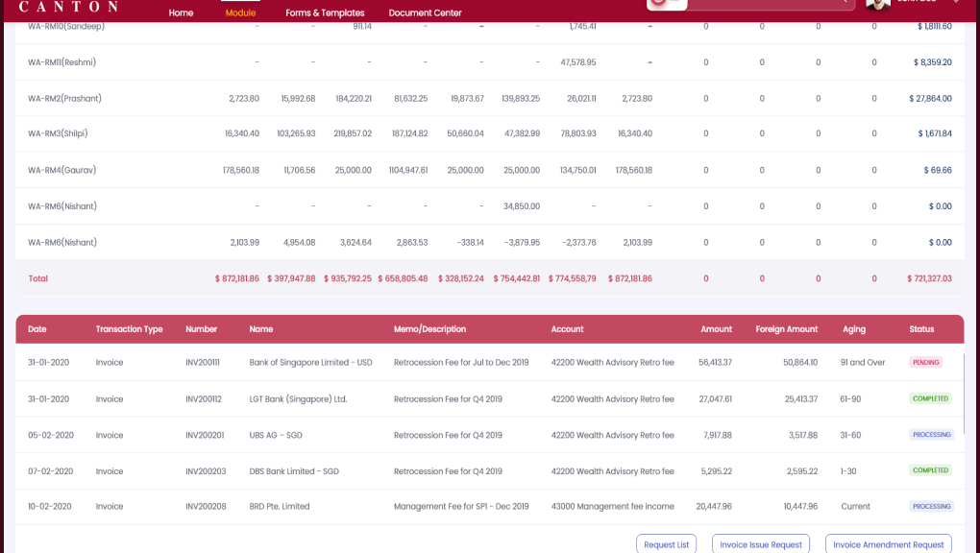Click Gaurav's value 1104,947.61
The width and height of the screenshot is (980, 553).
[x=408, y=170]
